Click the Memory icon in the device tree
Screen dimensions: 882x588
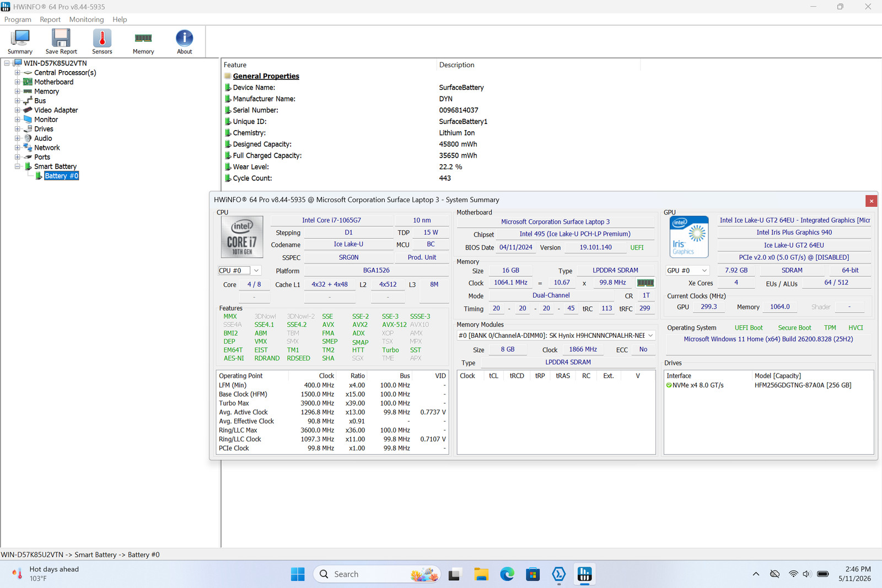[x=28, y=91]
